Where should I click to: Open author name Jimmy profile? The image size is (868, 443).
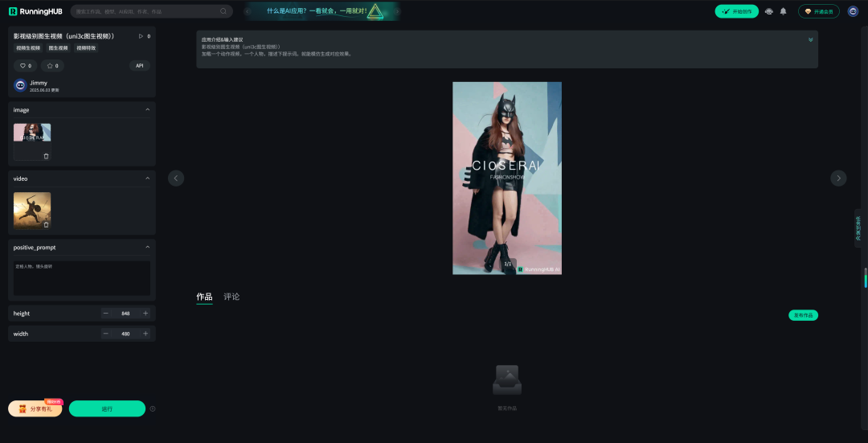pyautogui.click(x=39, y=83)
